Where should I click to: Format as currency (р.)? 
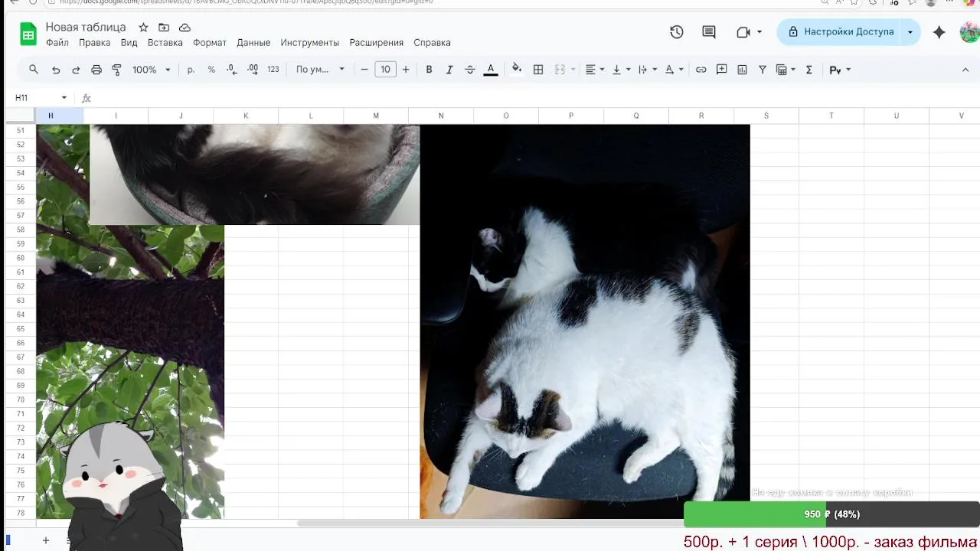191,70
